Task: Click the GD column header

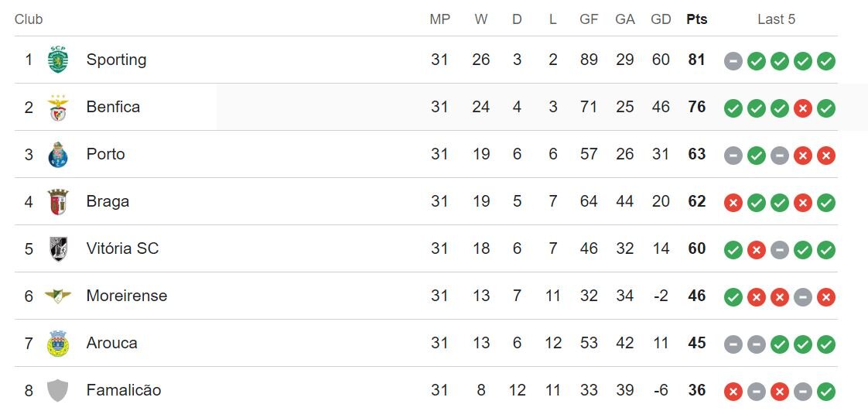Action: coord(661,19)
